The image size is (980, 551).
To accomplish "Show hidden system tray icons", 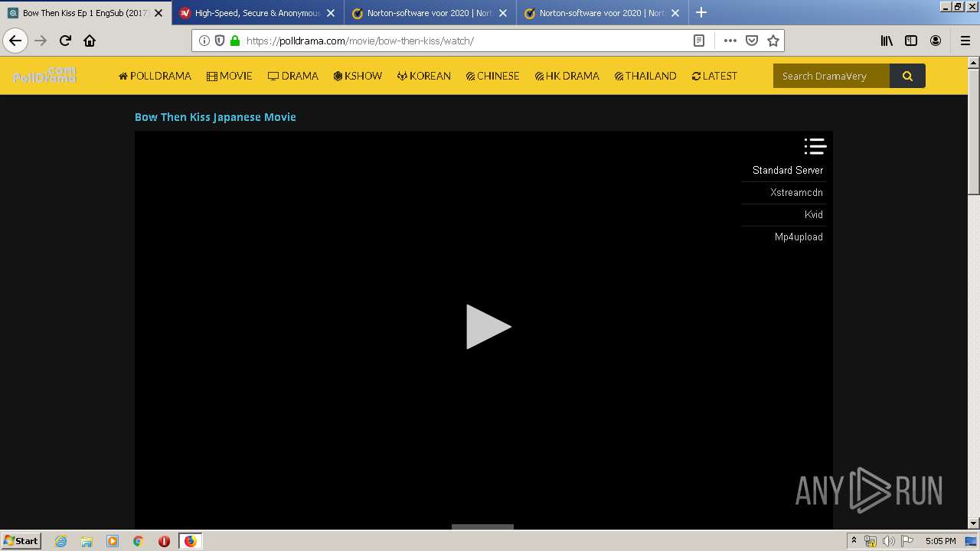I will (x=854, y=541).
